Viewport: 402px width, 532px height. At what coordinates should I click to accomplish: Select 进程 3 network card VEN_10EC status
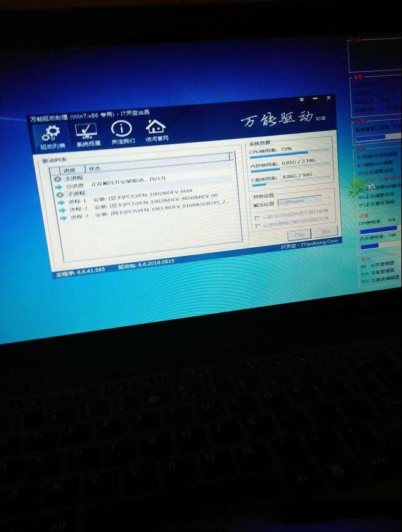pyautogui.click(x=162, y=209)
